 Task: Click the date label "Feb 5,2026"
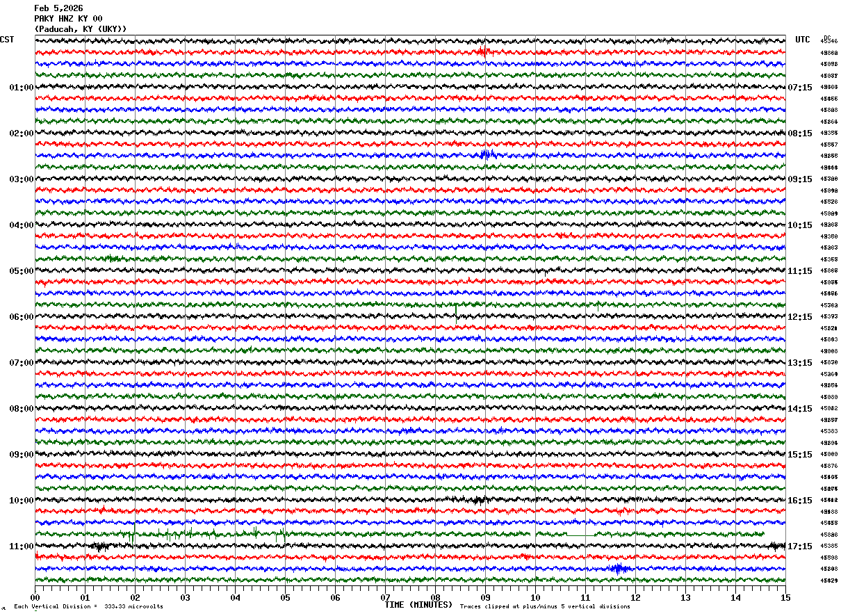pyautogui.click(x=58, y=8)
